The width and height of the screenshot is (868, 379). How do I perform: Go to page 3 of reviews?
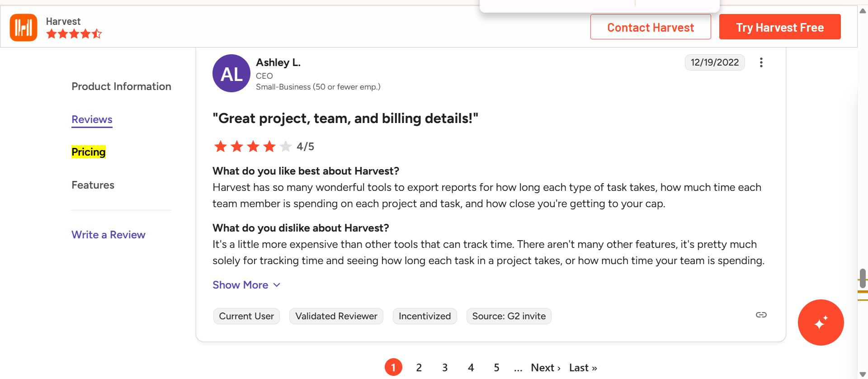click(445, 368)
